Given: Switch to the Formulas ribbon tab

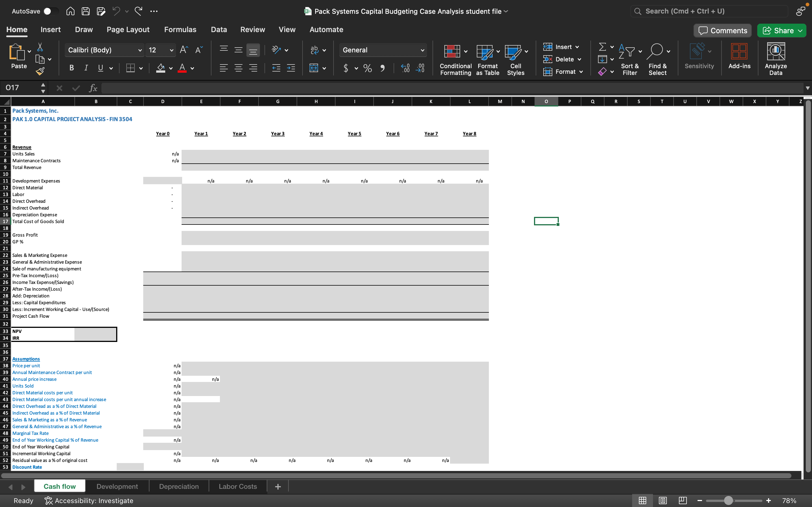Looking at the screenshot, I should pyautogui.click(x=180, y=30).
